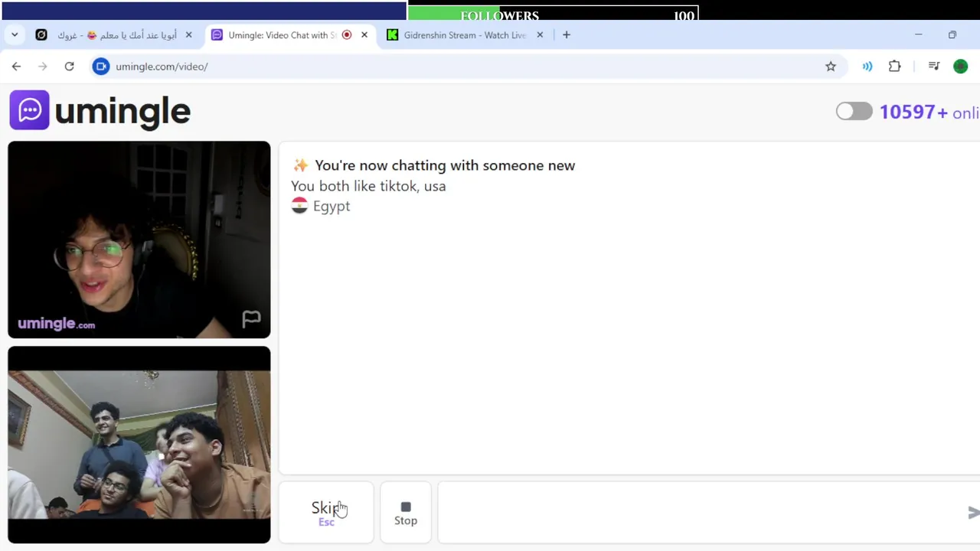Image resolution: width=980 pixels, height=551 pixels.
Task: Send message with the arrow icon
Action: (x=973, y=513)
